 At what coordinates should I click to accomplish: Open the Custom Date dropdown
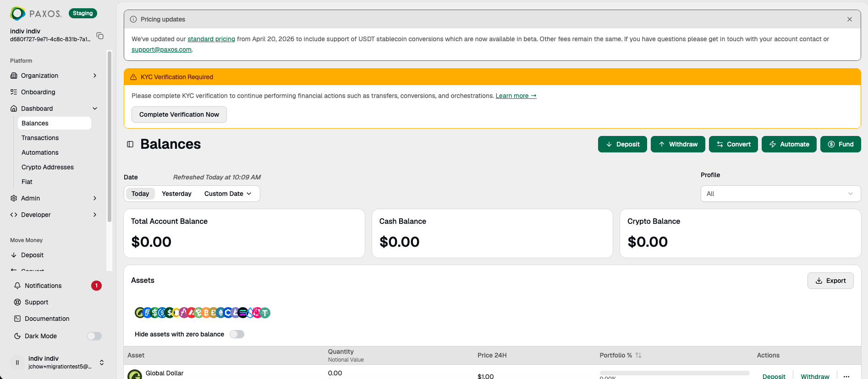point(228,194)
